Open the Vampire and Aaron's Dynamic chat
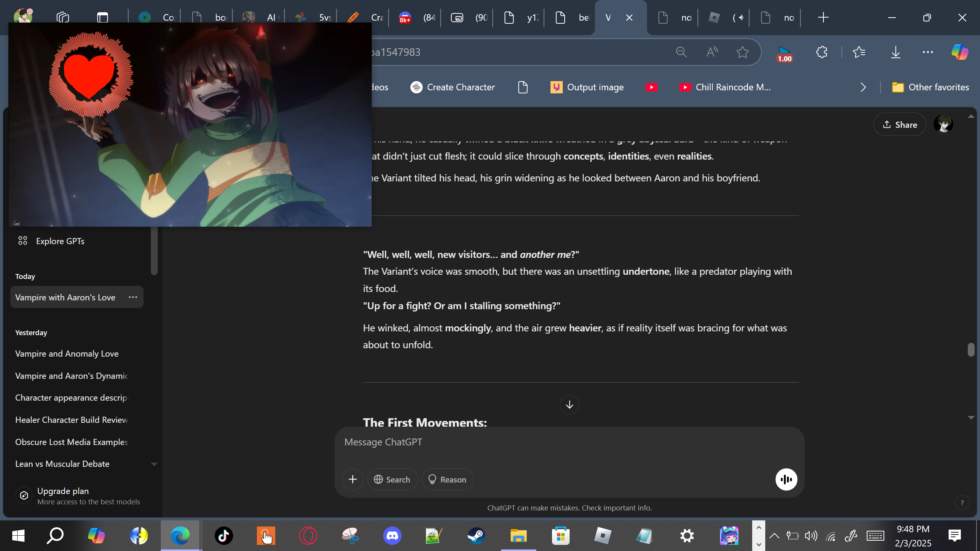Image resolution: width=980 pixels, height=551 pixels. click(x=71, y=376)
